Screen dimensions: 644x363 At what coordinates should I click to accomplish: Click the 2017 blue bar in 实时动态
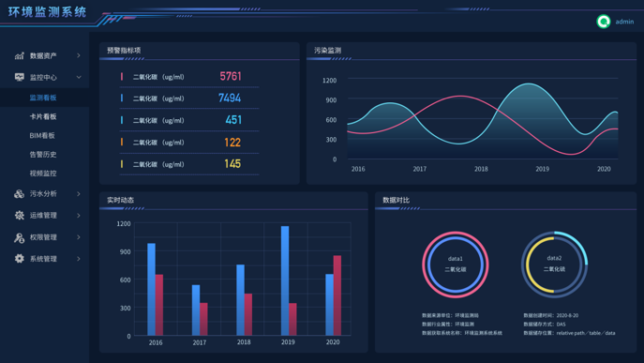coord(196,310)
